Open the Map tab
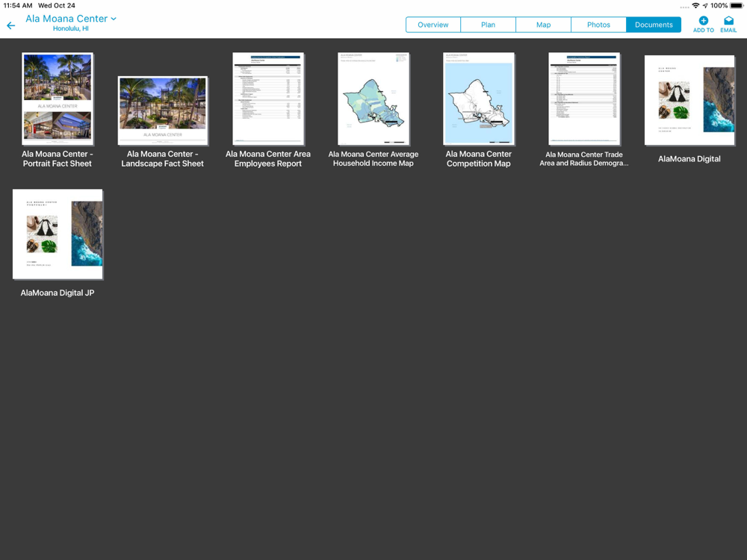The height and width of the screenshot is (560, 747). click(543, 25)
